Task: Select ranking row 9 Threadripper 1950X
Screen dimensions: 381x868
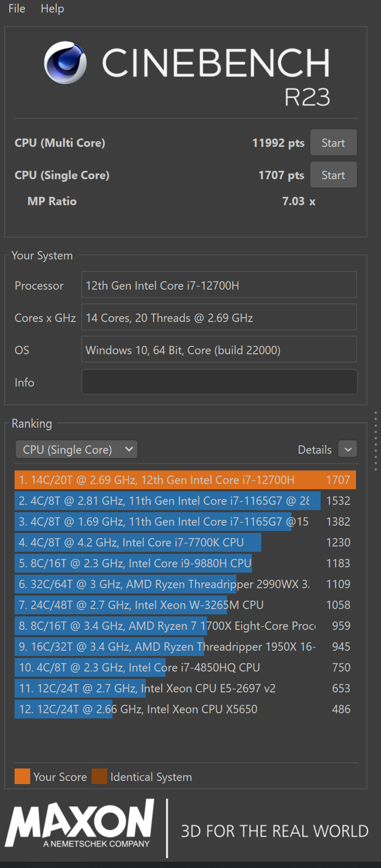Action: click(x=185, y=647)
